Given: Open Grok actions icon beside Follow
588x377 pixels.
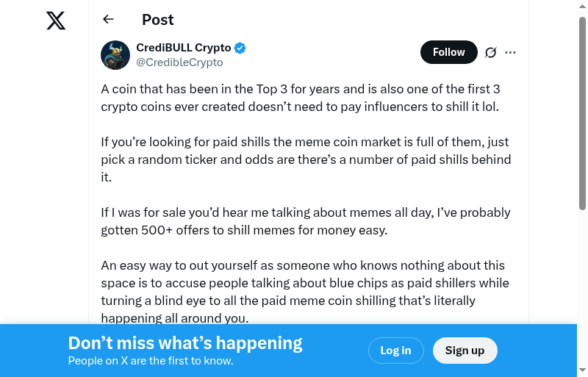Looking at the screenshot, I should point(491,52).
